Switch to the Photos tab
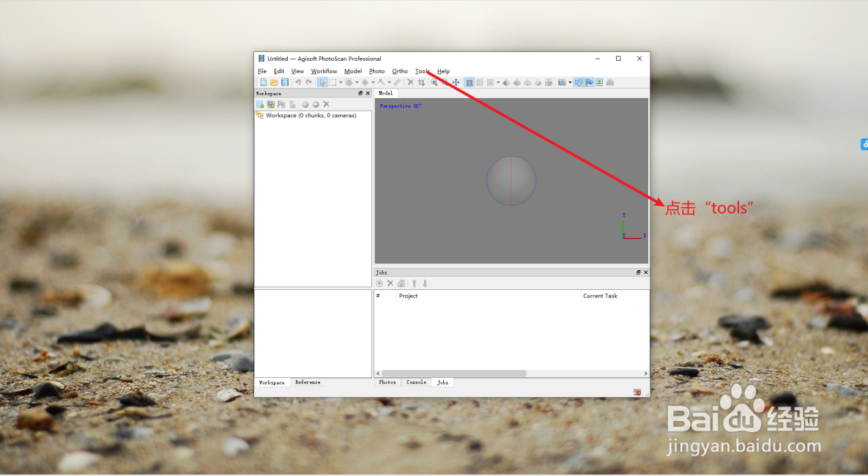Screen dimensions: 868x476 tap(387, 382)
